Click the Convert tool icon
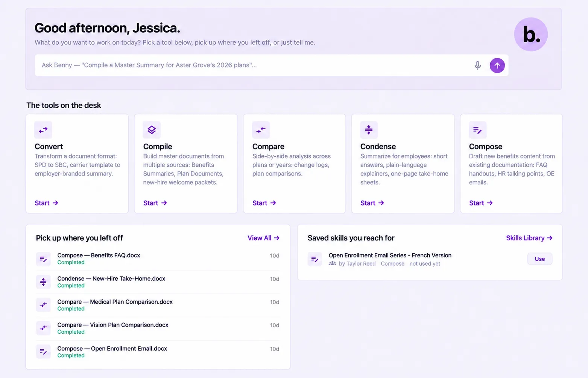This screenshot has width=588, height=378. [43, 130]
